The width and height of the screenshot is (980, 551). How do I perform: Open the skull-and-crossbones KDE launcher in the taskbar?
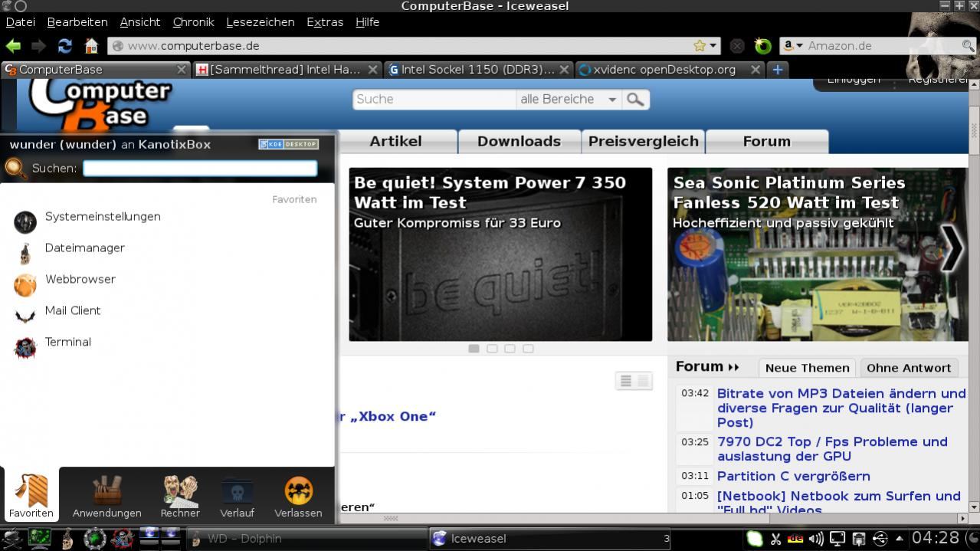point(11,538)
